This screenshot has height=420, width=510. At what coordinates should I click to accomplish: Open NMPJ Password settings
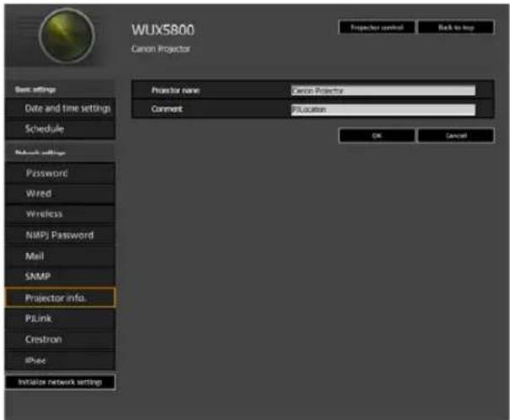[x=60, y=234]
